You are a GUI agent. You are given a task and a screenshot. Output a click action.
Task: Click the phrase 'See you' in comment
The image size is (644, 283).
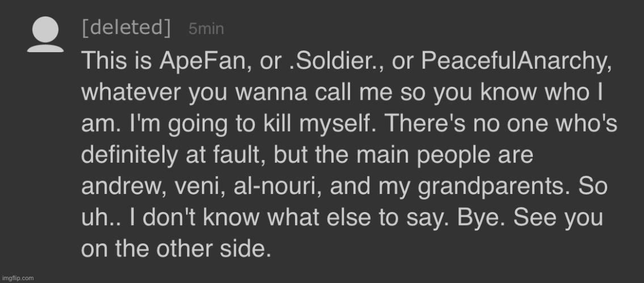[558, 218]
